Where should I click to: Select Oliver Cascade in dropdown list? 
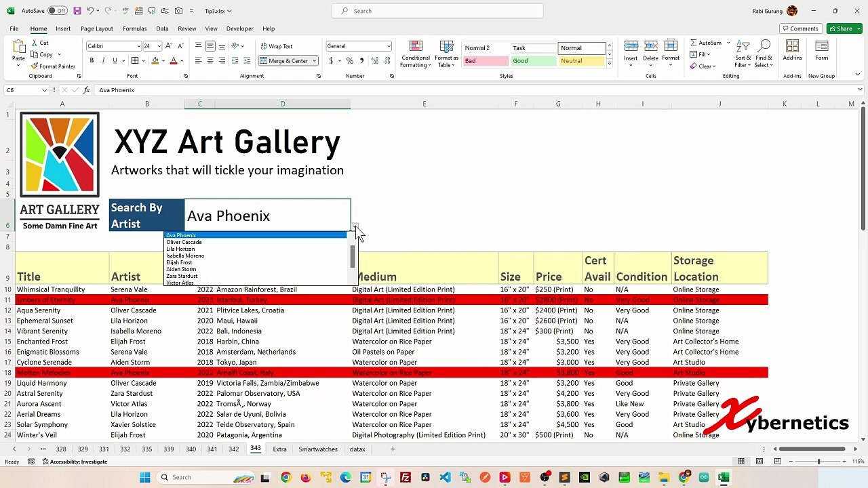click(x=184, y=242)
